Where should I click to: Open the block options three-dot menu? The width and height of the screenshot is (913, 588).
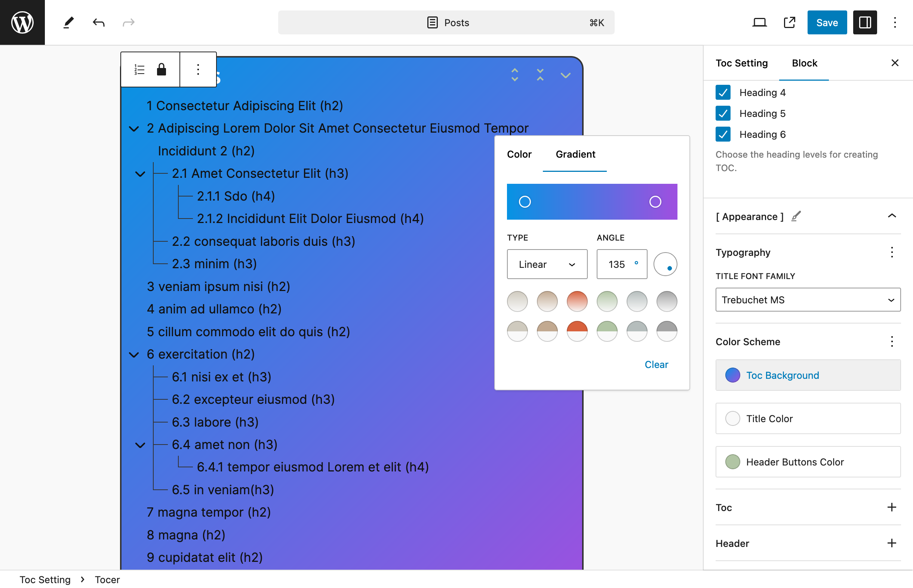(198, 69)
